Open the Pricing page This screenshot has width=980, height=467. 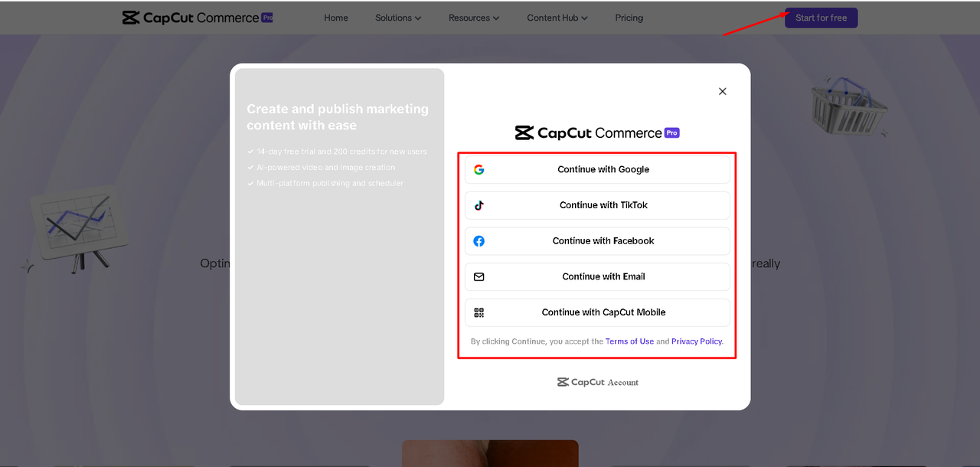click(629, 18)
